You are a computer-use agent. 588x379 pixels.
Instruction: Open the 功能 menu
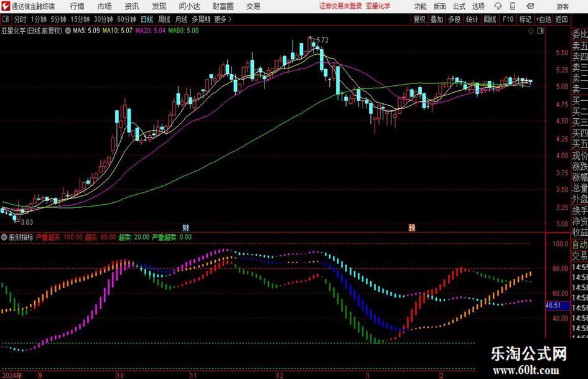tap(421, 6)
